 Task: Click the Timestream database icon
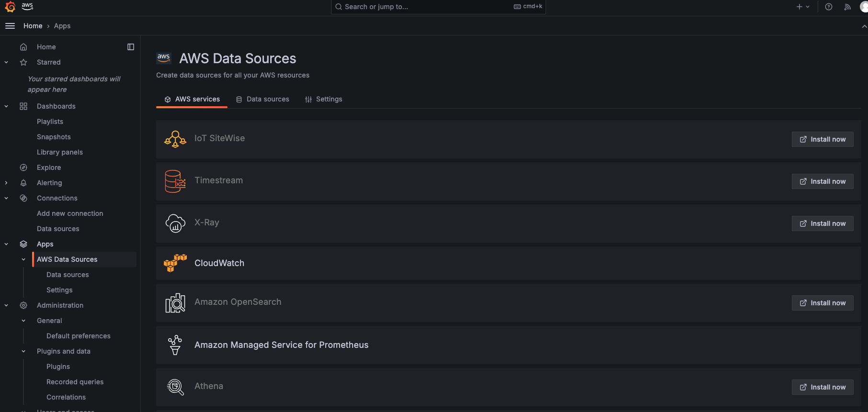pyautogui.click(x=175, y=181)
